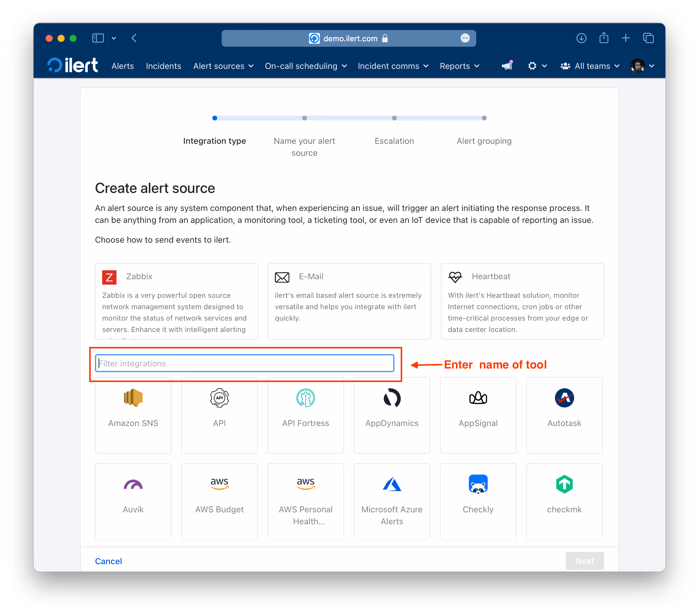699x616 pixels.
Task: Click inside the Filter integrations field
Action: point(244,363)
